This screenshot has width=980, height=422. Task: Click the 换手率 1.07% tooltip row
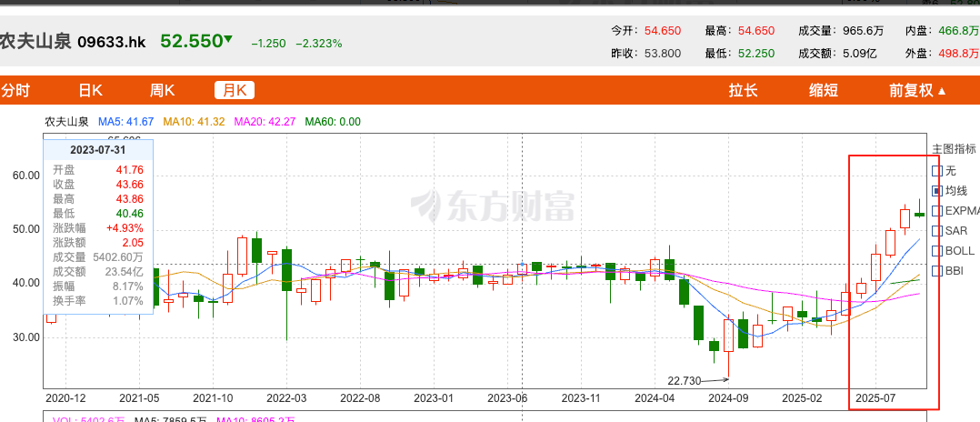pos(97,301)
